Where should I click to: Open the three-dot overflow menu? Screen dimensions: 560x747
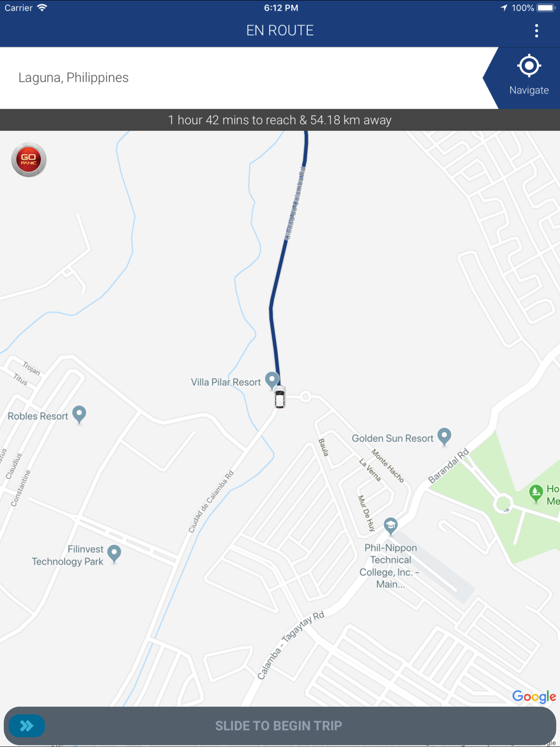tap(536, 31)
